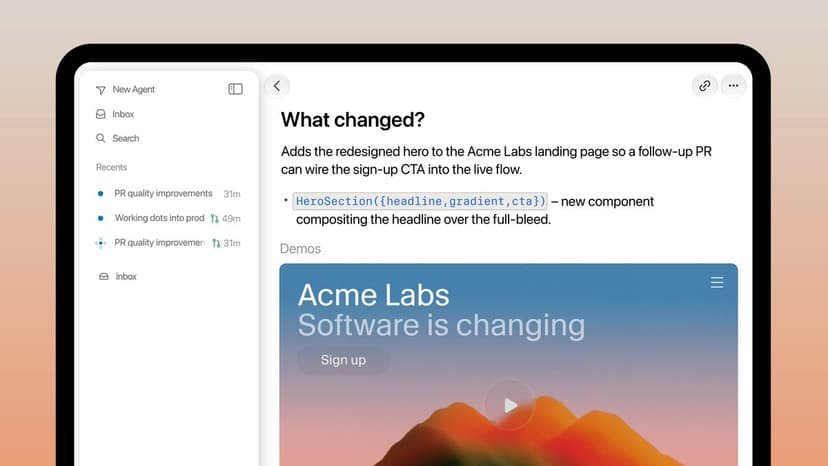This screenshot has width=828, height=466.
Task: Click the New Agent icon
Action: 101,90
